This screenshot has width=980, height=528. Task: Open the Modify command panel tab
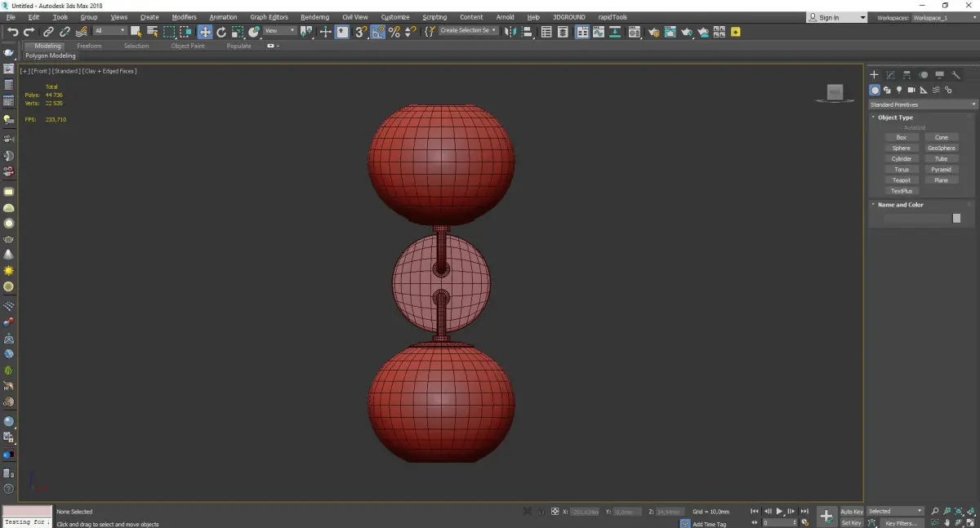tap(890, 75)
